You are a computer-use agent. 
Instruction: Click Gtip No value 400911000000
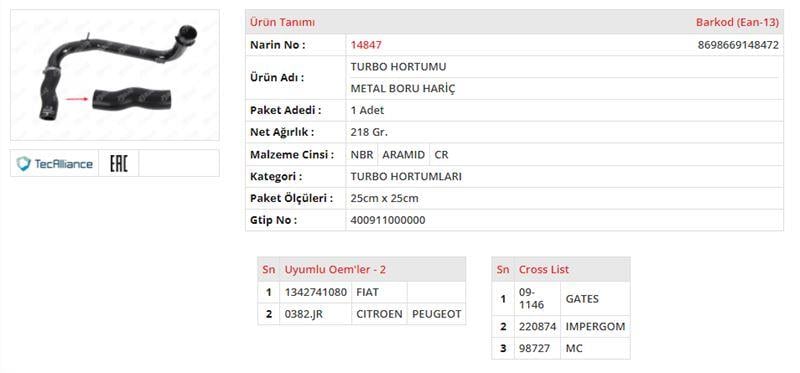point(388,220)
